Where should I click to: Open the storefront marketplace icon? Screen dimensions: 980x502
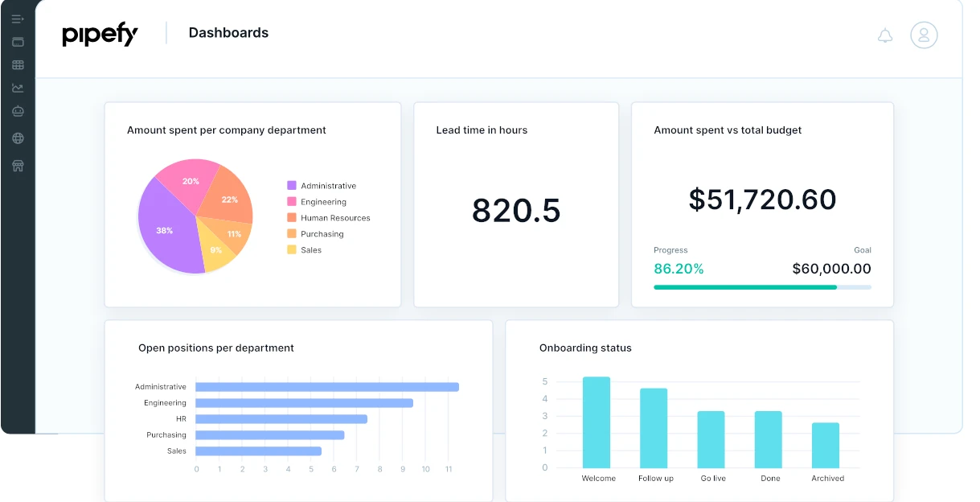point(18,166)
